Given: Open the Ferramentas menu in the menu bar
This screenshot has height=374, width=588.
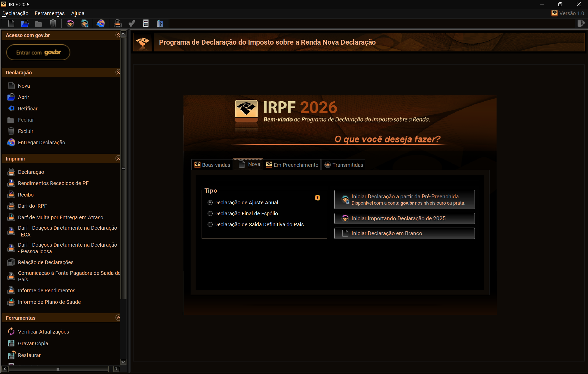Looking at the screenshot, I should point(50,13).
